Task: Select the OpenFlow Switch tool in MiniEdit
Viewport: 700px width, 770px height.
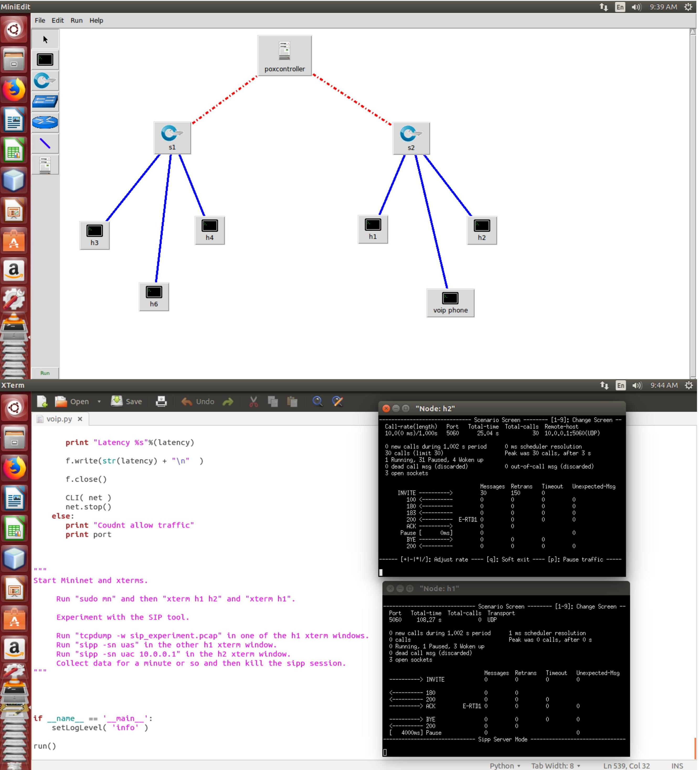Action: (45, 81)
